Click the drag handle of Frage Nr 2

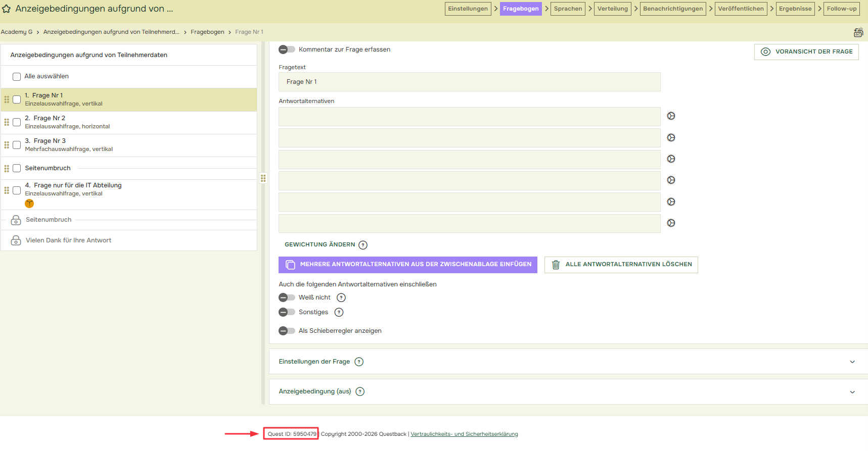[x=7, y=122]
